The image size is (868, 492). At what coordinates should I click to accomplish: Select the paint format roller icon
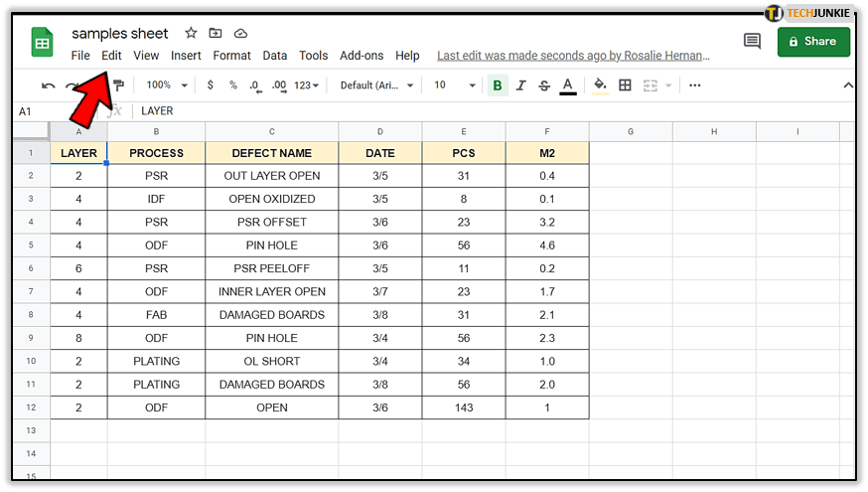119,85
